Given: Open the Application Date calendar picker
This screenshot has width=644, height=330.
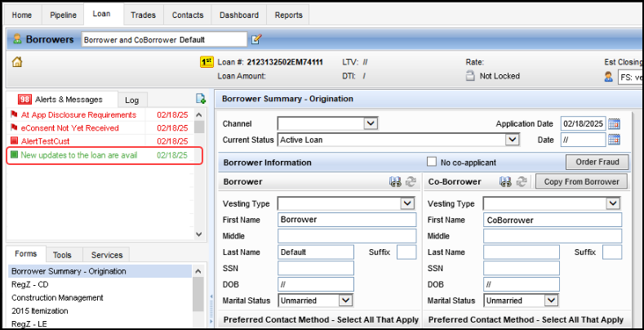Looking at the screenshot, I should pos(614,123).
